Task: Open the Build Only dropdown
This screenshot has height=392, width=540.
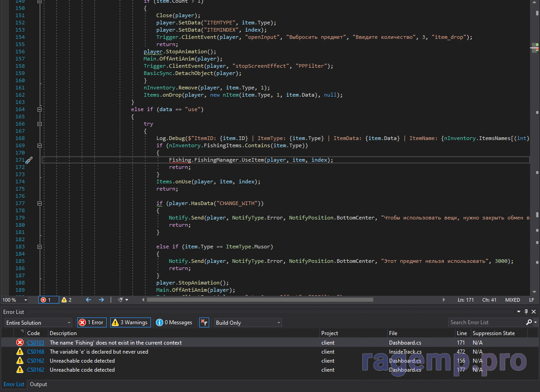Action: pyautogui.click(x=248, y=323)
